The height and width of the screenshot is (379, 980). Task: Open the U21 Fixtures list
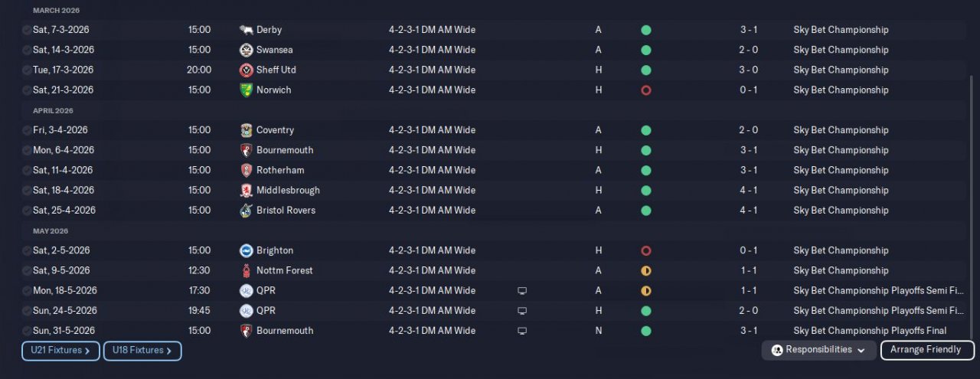[60, 351]
